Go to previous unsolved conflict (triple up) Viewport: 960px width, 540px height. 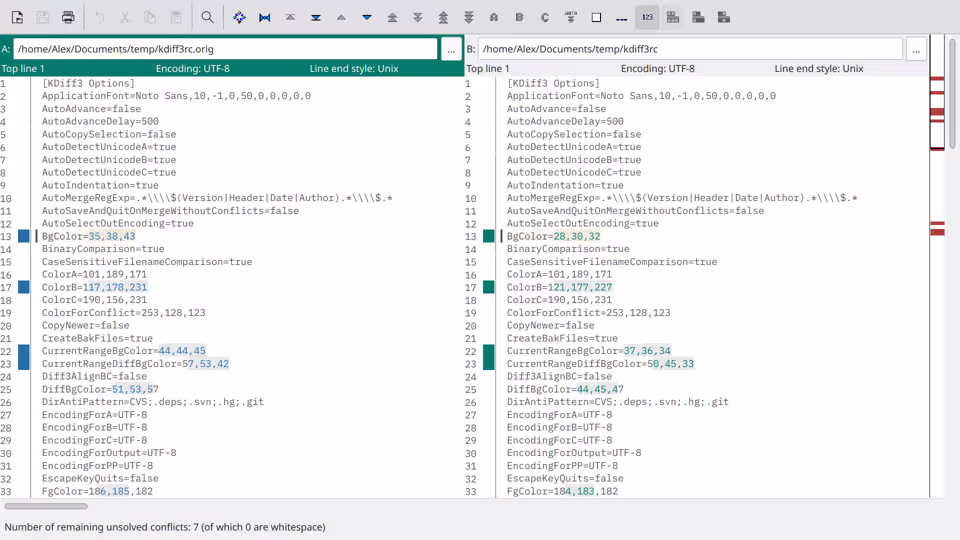click(443, 18)
